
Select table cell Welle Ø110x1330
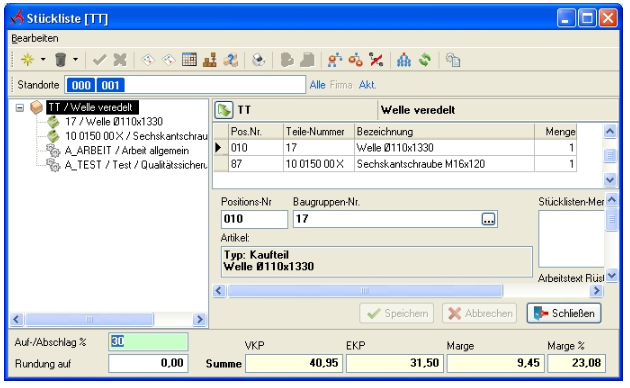(444, 148)
